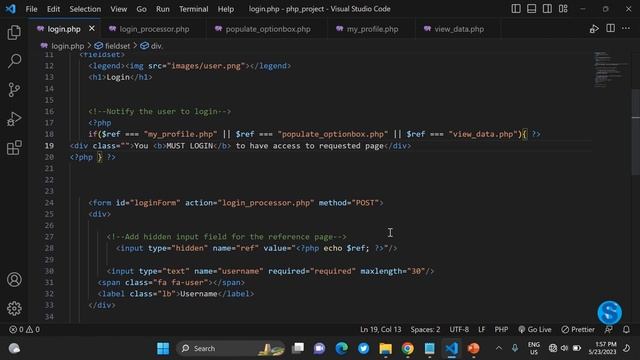Open the taskbar clock and date
Viewport: 640px width, 360px height.
pos(603,348)
